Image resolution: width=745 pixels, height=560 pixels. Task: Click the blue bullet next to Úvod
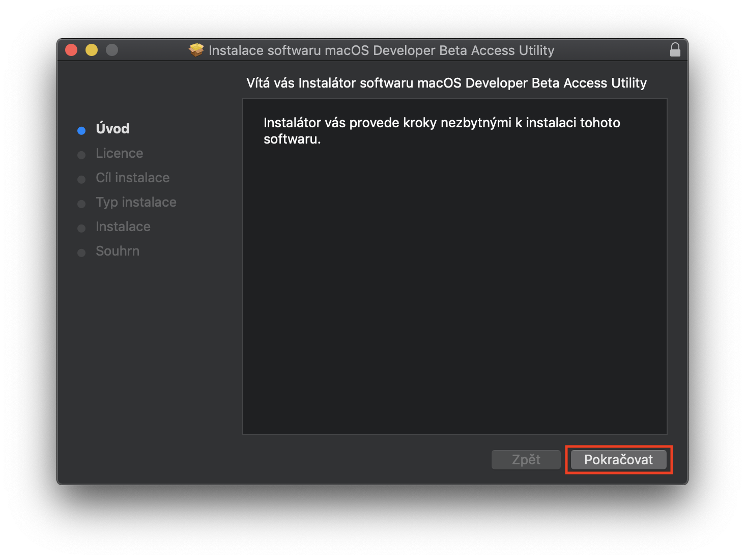tap(81, 131)
